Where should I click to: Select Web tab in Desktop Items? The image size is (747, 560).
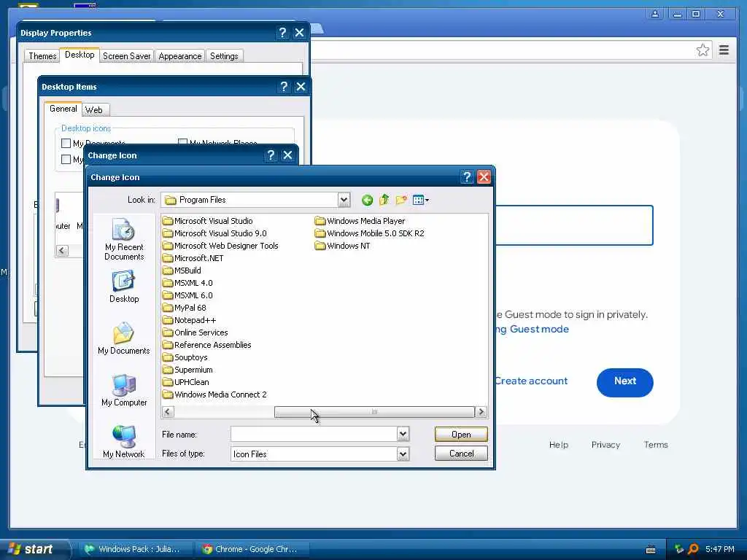(94, 110)
